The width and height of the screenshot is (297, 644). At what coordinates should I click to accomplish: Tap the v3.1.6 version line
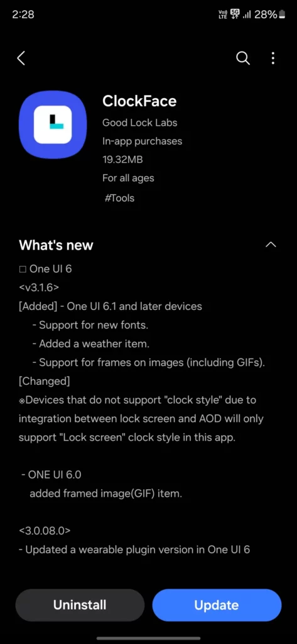click(39, 287)
